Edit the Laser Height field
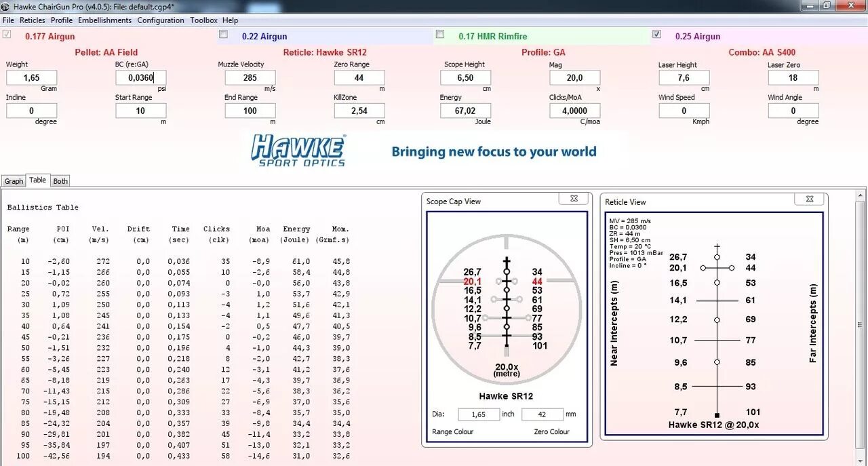 click(x=684, y=78)
